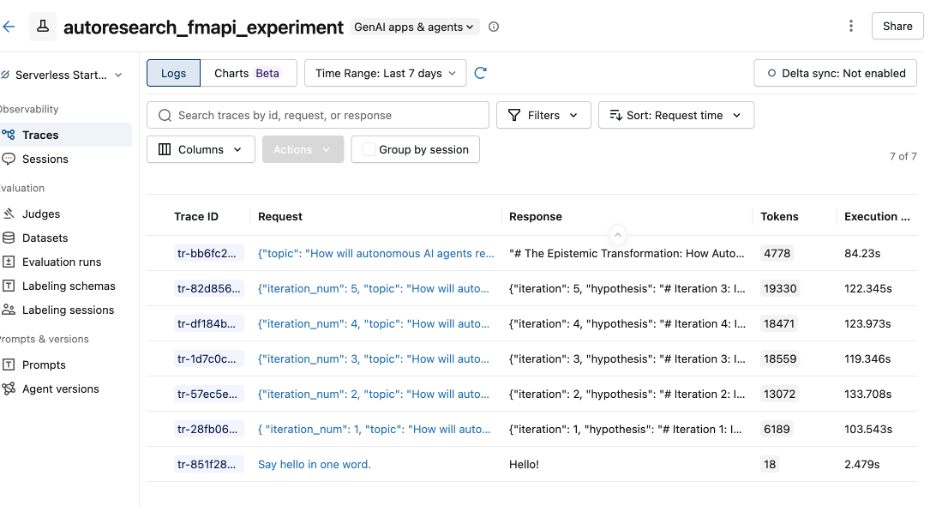Image resolution: width=936 pixels, height=506 pixels.
Task: Open the kebab menu next to Share
Action: click(x=851, y=26)
